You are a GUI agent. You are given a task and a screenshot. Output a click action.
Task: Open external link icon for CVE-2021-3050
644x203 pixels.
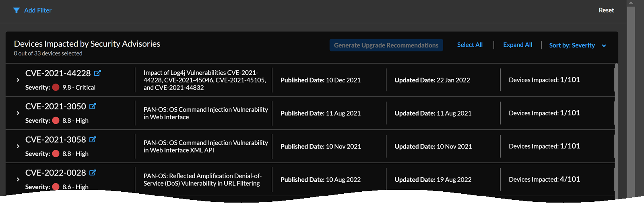tap(93, 106)
